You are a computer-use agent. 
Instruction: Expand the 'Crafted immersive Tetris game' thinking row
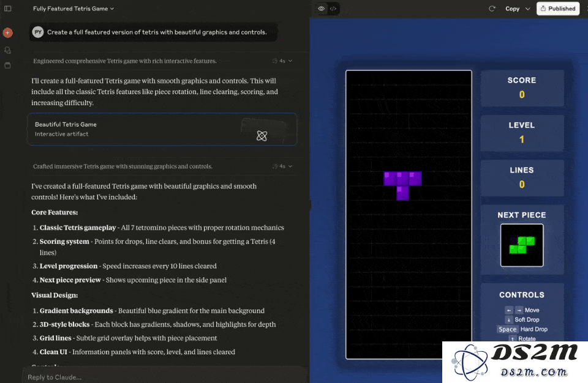pyautogui.click(x=162, y=166)
